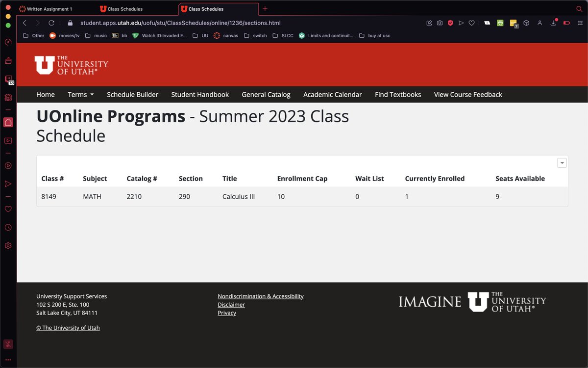The width and height of the screenshot is (588, 368).
Task: Click the Enrollment Cap column header
Action: 302,179
